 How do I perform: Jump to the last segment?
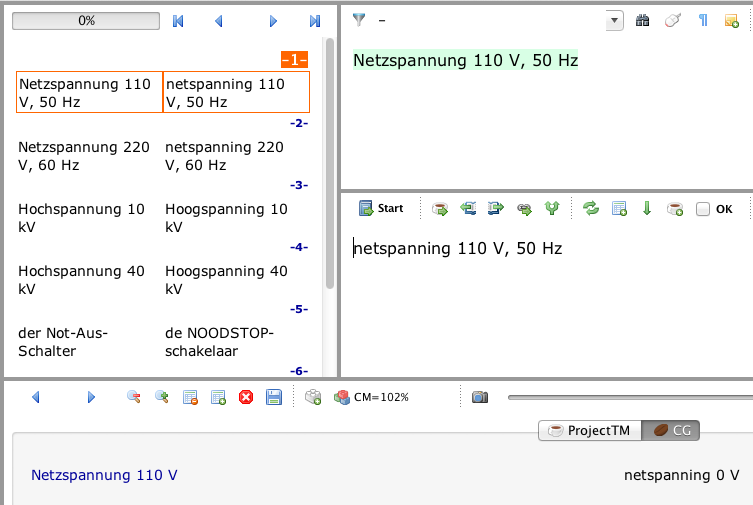pos(315,21)
